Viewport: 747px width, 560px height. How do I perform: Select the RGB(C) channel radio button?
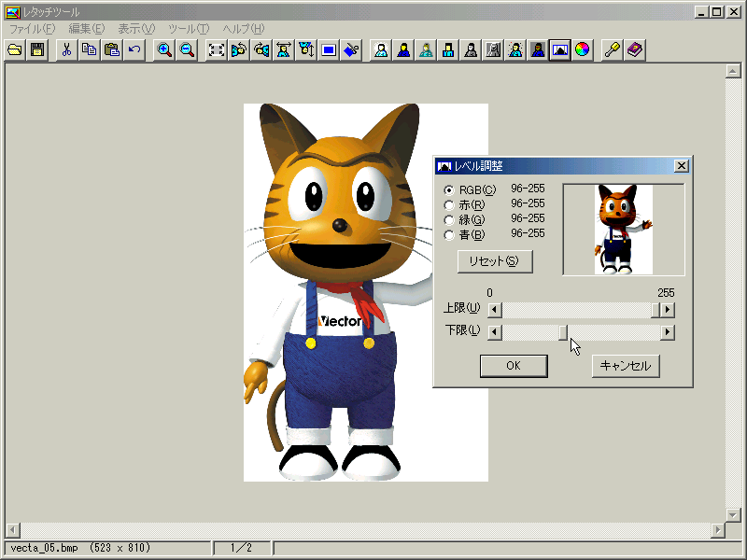click(449, 190)
